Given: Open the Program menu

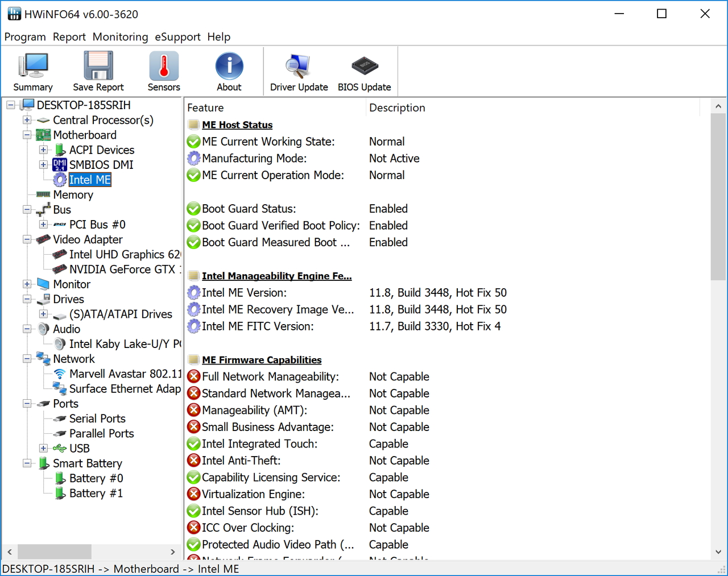Looking at the screenshot, I should click(25, 37).
